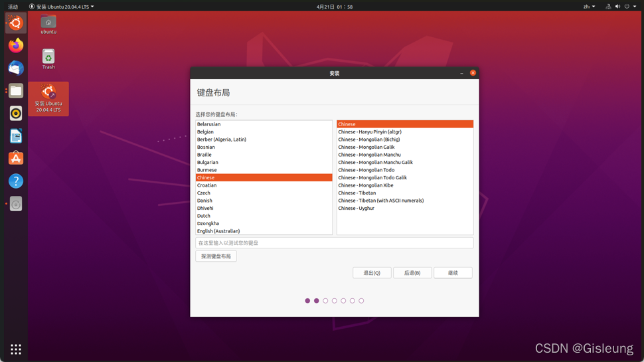The height and width of the screenshot is (362, 644).
Task: Select Belgian in the layout list
Action: pos(264,132)
